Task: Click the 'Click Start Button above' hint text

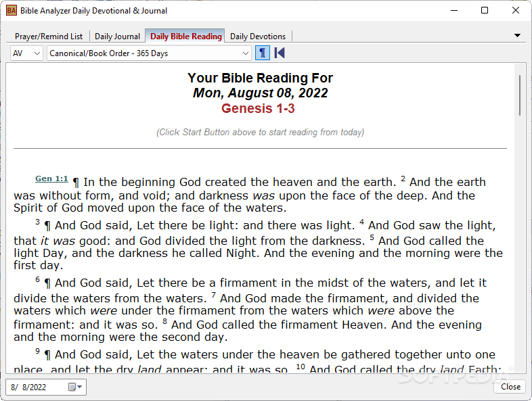Action: pyautogui.click(x=260, y=132)
